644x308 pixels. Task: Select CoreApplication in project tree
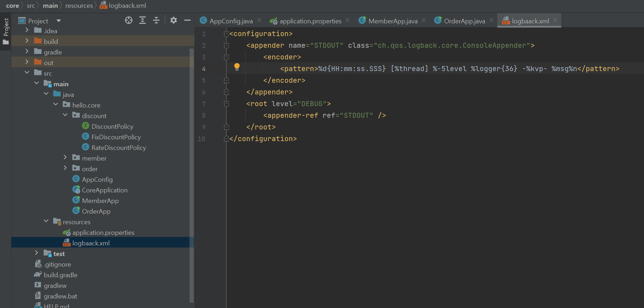[104, 190]
